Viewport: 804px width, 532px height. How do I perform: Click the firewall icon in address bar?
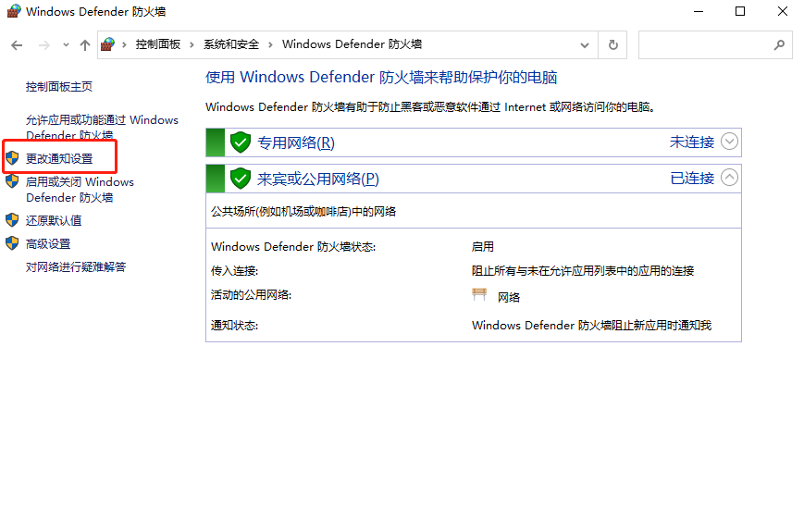(107, 44)
